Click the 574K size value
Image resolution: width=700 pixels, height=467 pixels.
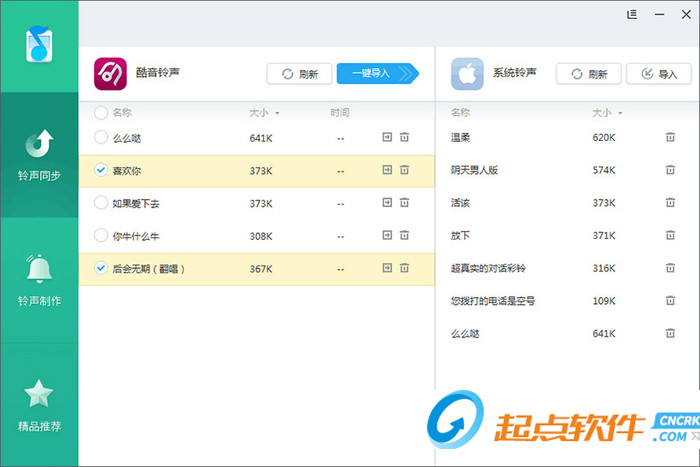(x=604, y=170)
